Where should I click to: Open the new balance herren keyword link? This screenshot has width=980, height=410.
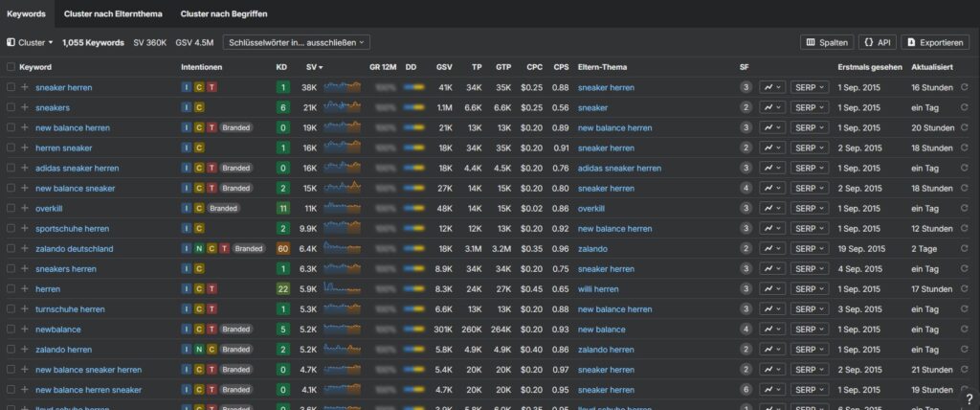tap(72, 127)
